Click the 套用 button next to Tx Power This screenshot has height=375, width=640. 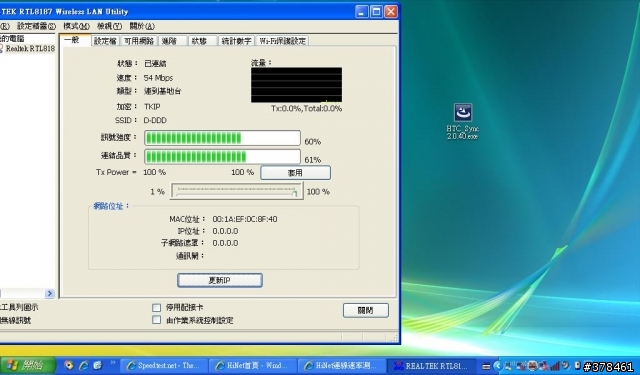(296, 173)
